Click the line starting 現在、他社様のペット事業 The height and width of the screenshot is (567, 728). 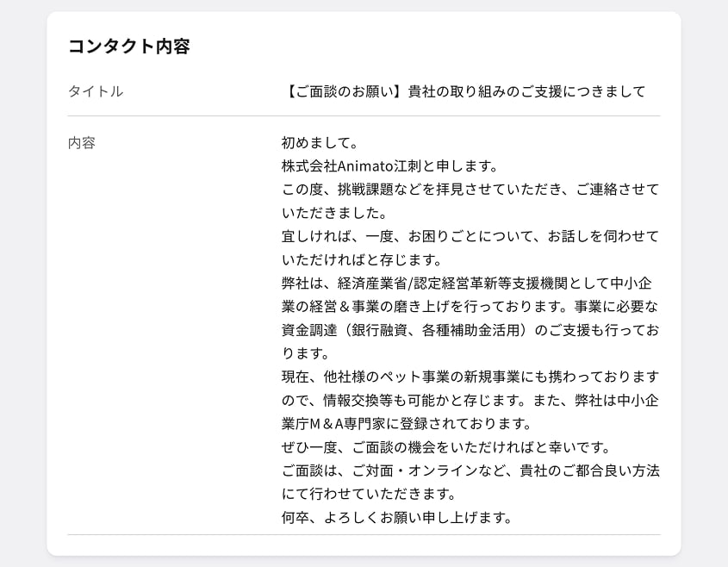470,377
